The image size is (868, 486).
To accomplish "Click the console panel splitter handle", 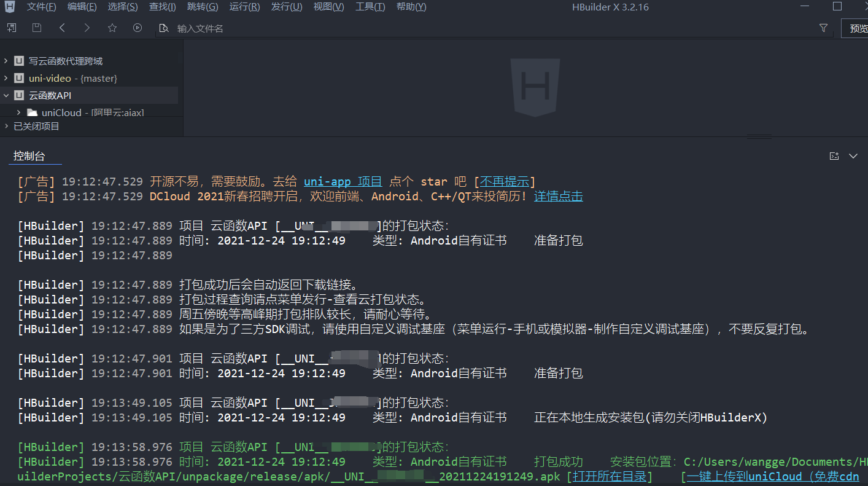I will [x=758, y=136].
